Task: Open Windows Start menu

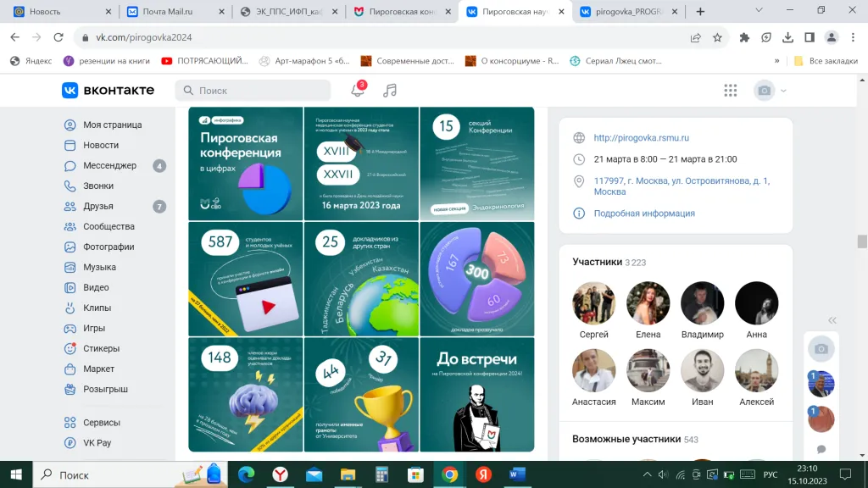Action: click(x=16, y=474)
